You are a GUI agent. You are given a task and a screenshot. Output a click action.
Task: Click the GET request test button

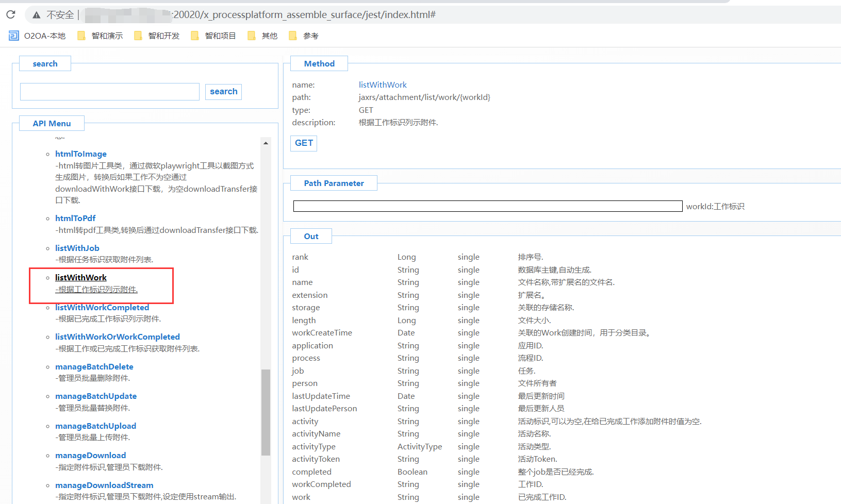[304, 143]
